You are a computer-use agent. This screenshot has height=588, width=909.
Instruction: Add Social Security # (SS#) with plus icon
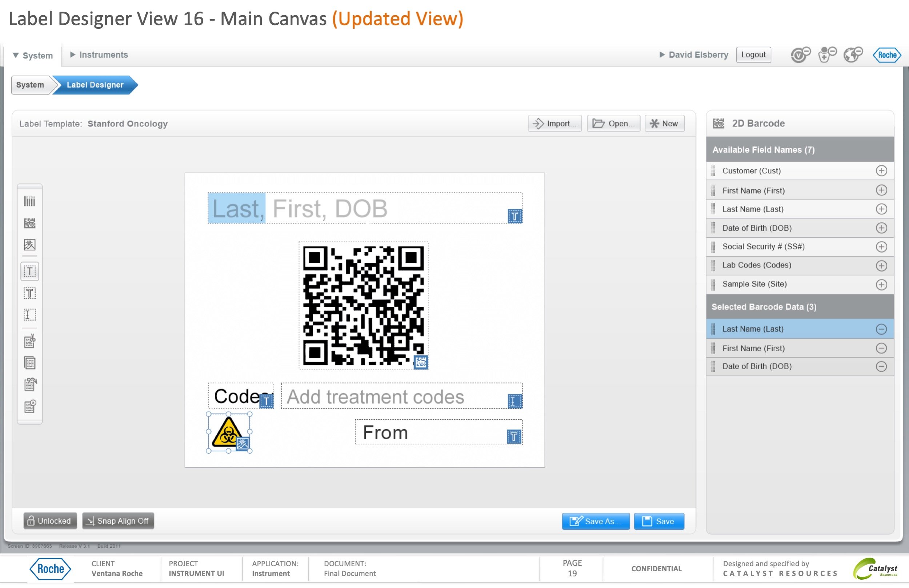(881, 247)
